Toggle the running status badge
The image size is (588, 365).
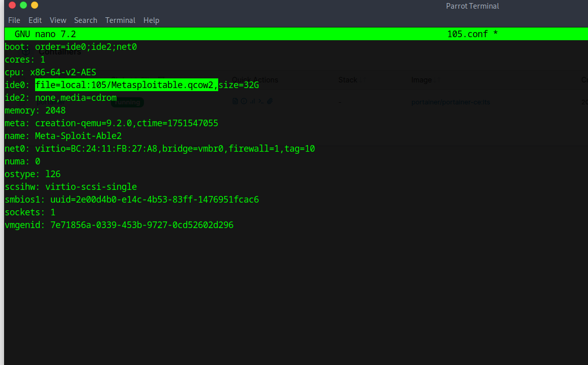click(x=127, y=102)
